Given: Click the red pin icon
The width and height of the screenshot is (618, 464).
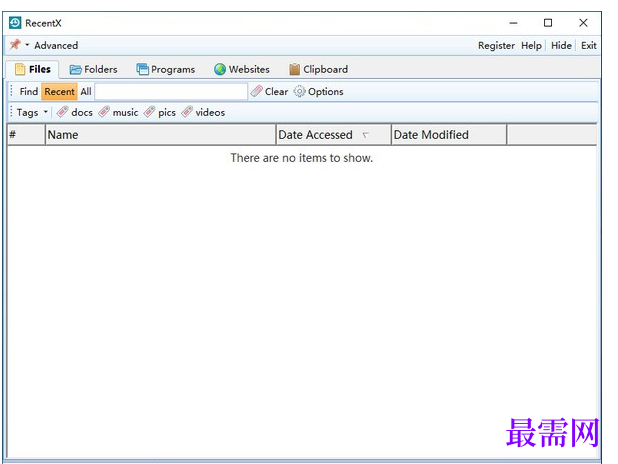Looking at the screenshot, I should tap(15, 45).
